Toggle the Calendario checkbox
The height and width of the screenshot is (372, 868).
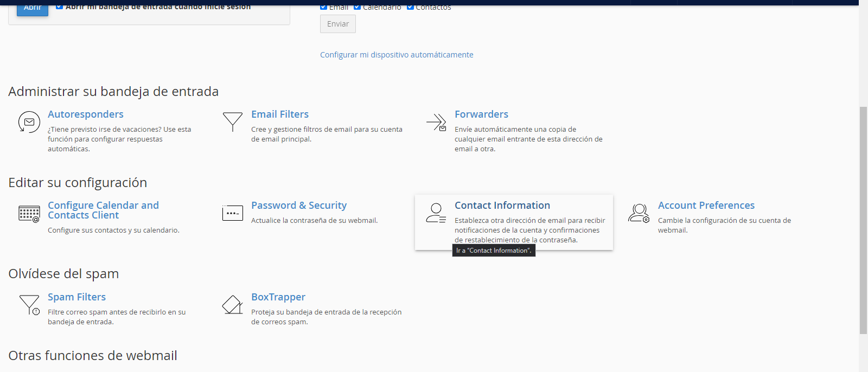pos(358,7)
